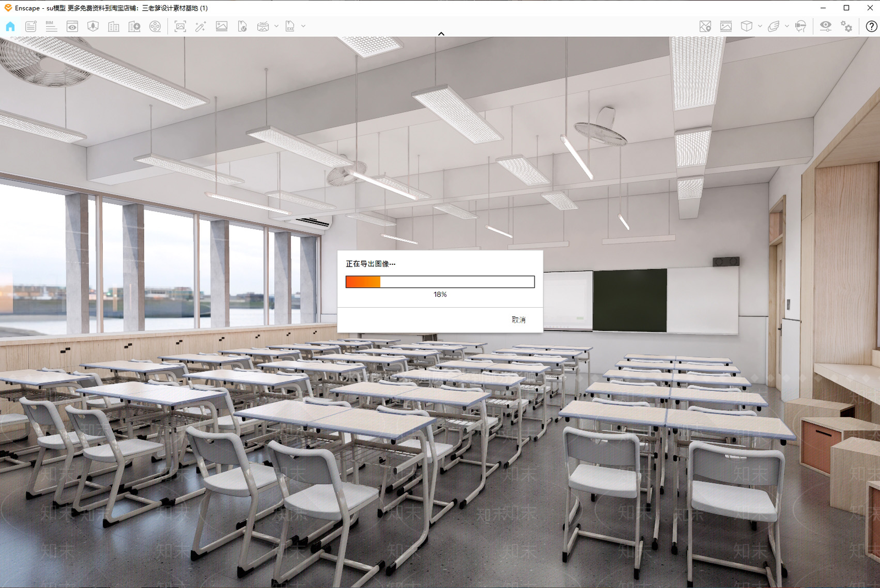Click the magic wand enhance icon
Screen dimensions: 880x588
point(201,26)
